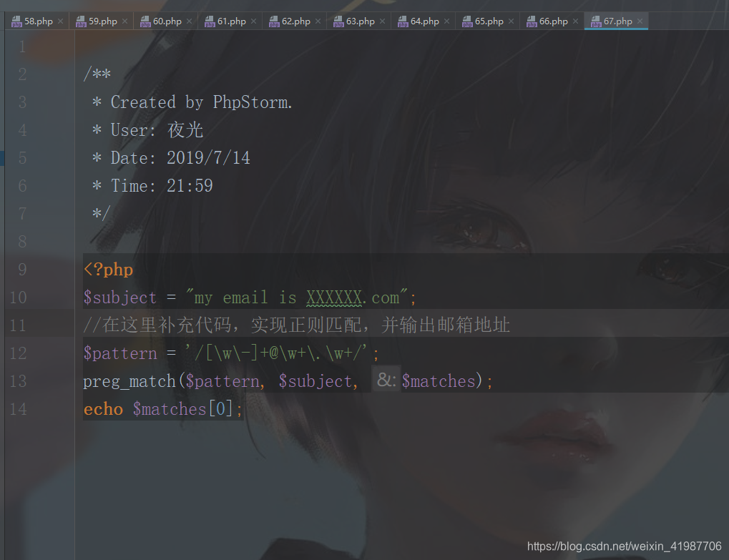Click the preg_match function name

pos(129,381)
